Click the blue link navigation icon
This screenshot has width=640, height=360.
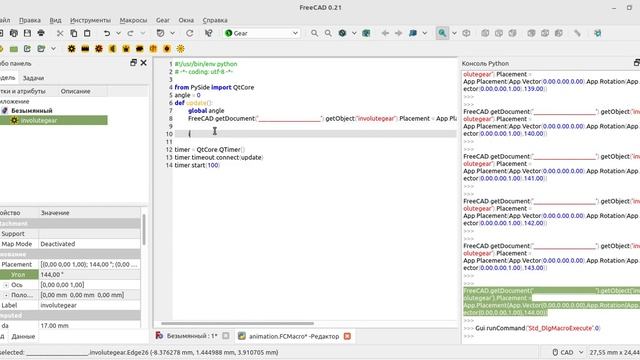pyautogui.click(x=413, y=33)
